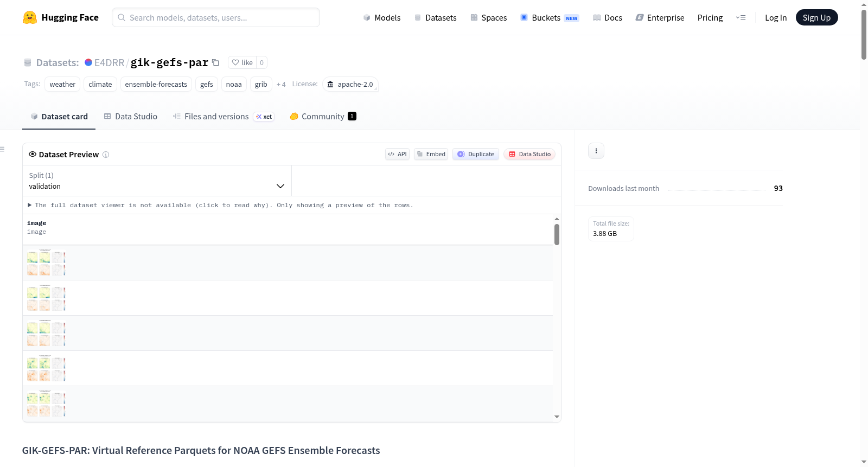The height and width of the screenshot is (467, 868).
Task: Select the gefs tag
Action: point(207,84)
